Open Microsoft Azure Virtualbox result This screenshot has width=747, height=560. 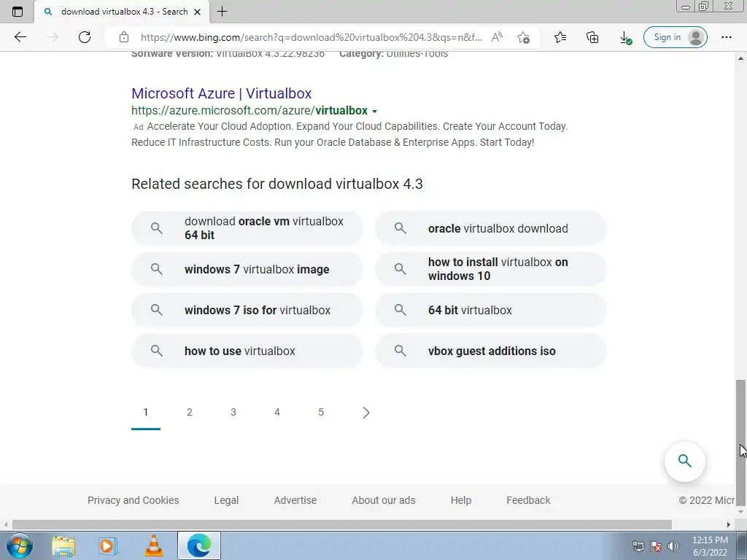click(222, 93)
